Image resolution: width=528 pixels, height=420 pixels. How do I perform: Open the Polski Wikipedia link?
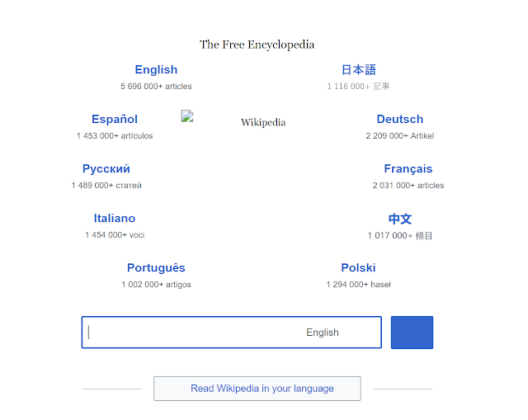pos(358,268)
